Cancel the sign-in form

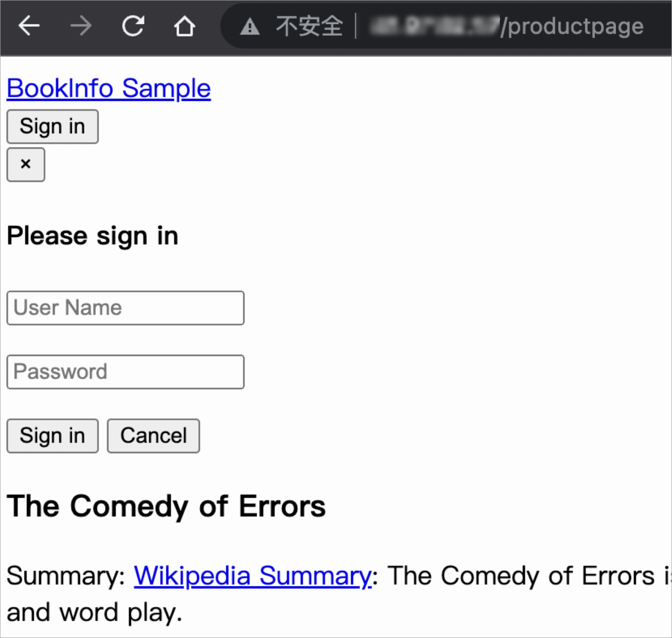point(153,436)
